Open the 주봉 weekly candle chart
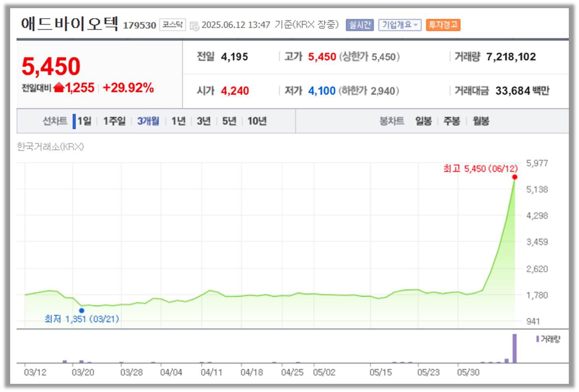 pyautogui.click(x=452, y=121)
